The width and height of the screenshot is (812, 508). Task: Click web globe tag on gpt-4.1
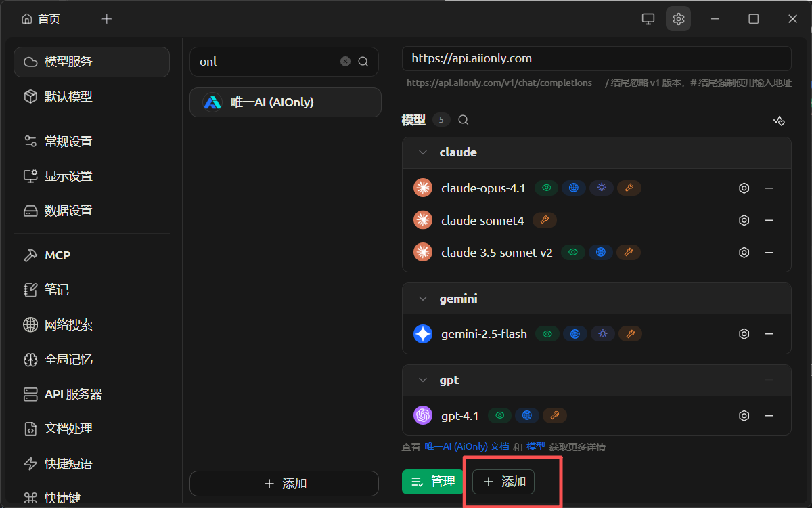click(527, 416)
